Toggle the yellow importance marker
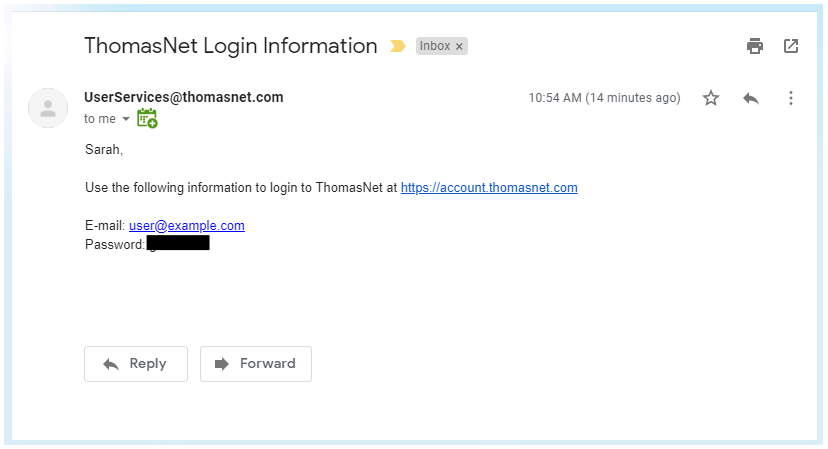The image size is (828, 449). (x=398, y=46)
